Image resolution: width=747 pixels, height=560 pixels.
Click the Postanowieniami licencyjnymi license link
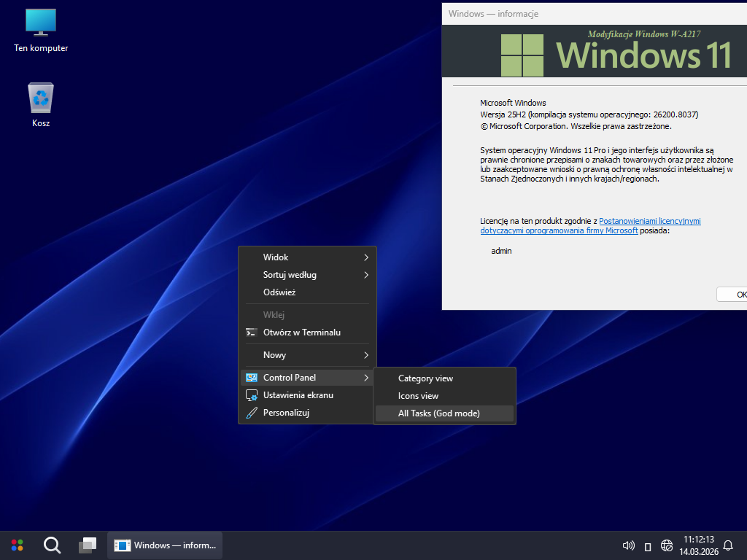pos(649,221)
